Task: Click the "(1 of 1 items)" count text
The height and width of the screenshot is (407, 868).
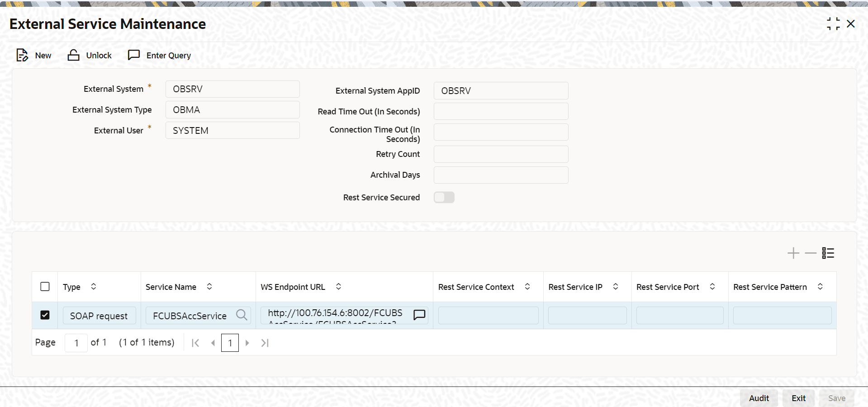Action: [147, 342]
